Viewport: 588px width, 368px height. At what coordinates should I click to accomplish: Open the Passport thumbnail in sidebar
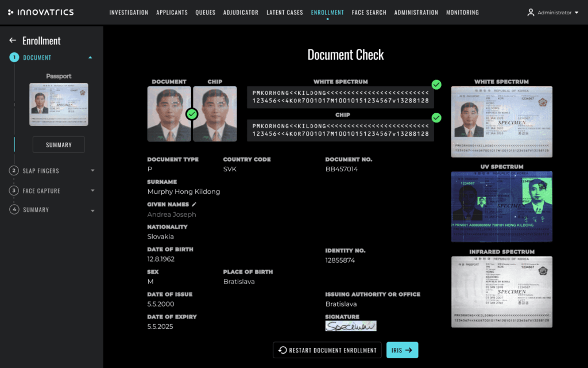(59, 105)
